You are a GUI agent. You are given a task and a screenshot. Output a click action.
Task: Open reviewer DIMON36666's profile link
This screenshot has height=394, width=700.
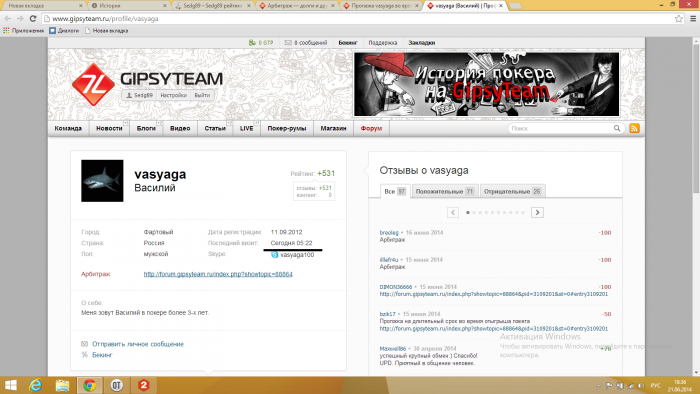[x=396, y=286]
